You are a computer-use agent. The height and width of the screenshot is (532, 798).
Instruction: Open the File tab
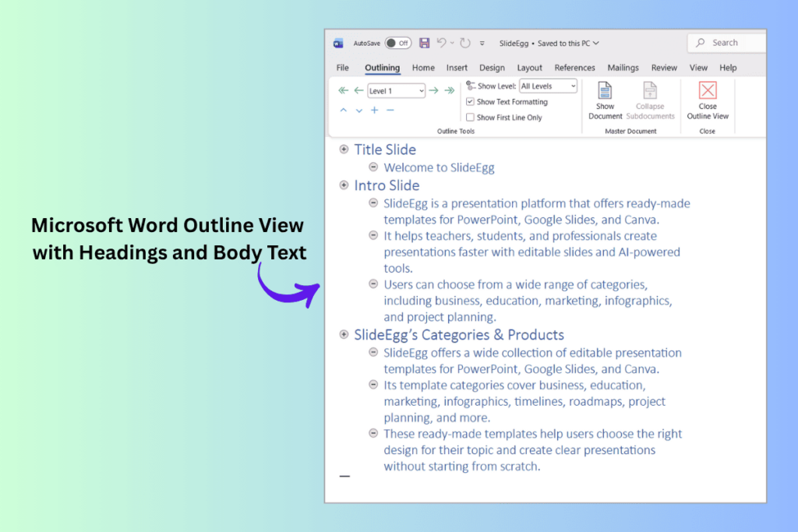(x=343, y=68)
